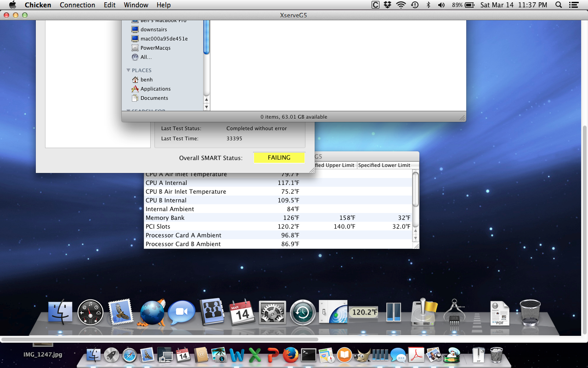
Task: Select benh home folder in sidebar
Action: click(x=146, y=80)
